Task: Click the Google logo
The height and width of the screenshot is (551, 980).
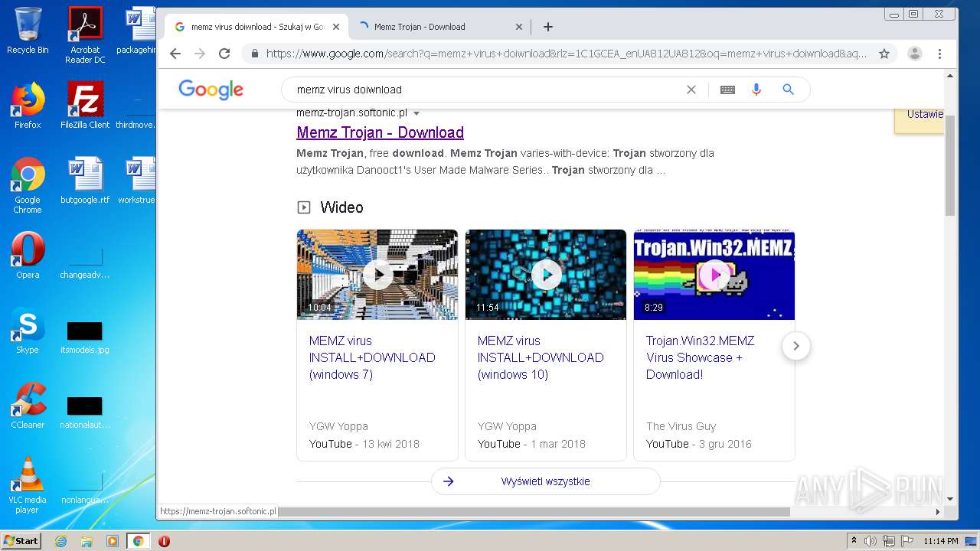Action: [211, 90]
